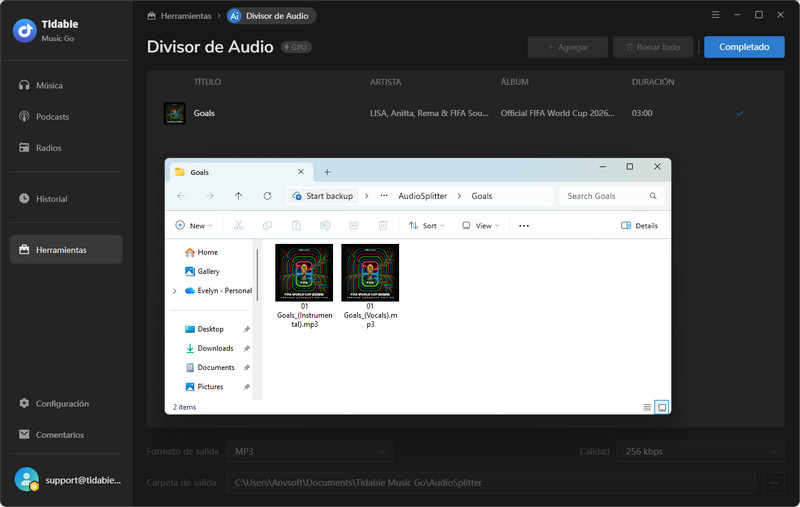Switch to large thumbnails view icon
800x507 pixels.
(662, 407)
